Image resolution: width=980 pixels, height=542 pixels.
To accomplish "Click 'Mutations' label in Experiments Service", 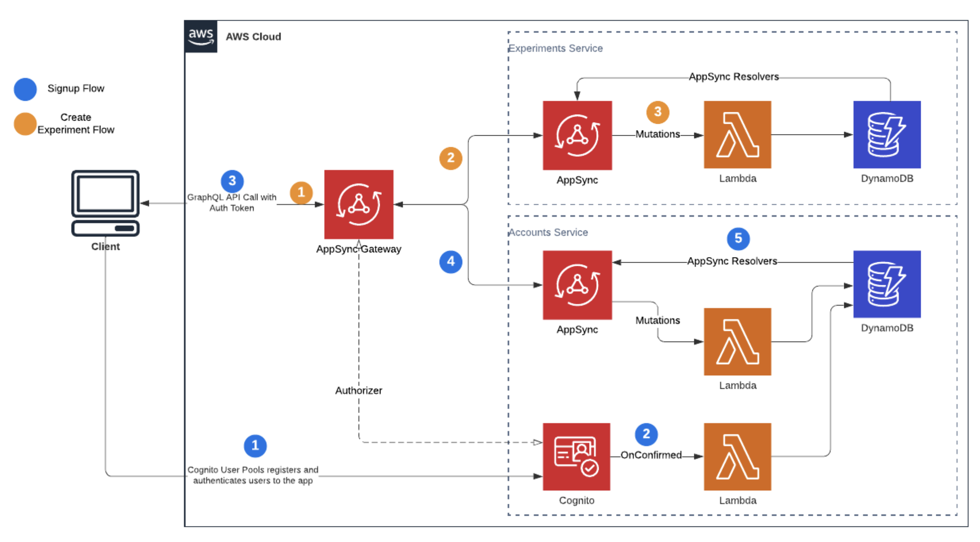I will [x=658, y=134].
